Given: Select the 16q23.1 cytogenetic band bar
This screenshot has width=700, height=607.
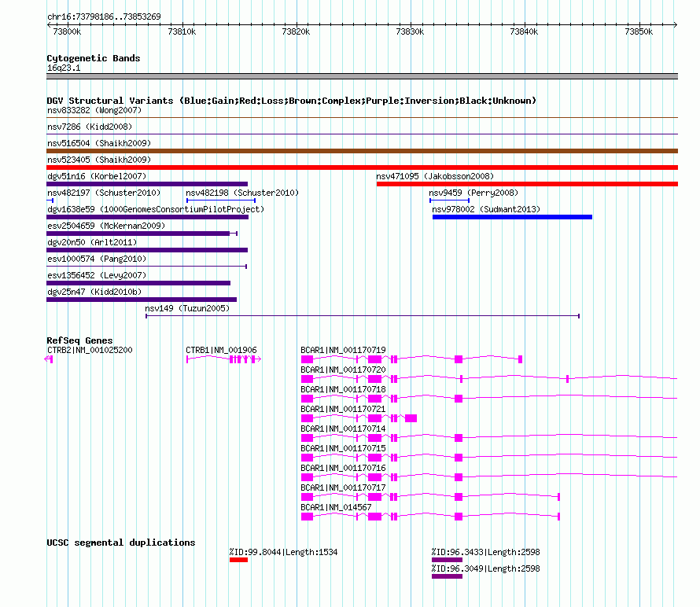Looking at the screenshot, I should point(362,76).
